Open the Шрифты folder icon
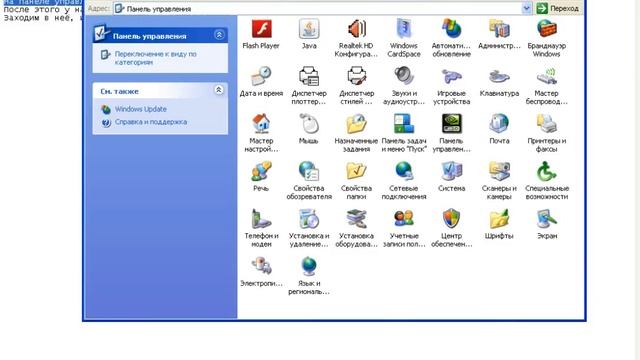This screenshot has height=360, width=640. click(499, 219)
